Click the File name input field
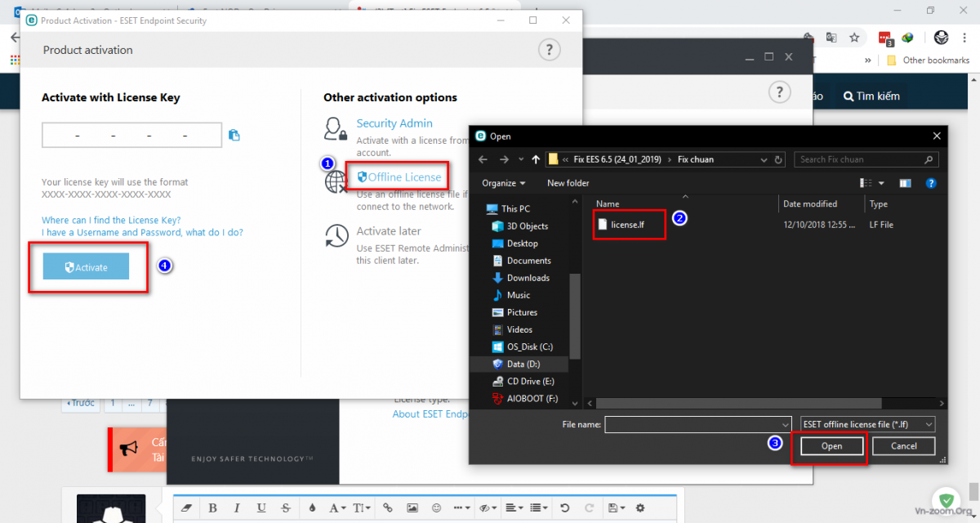 pos(697,424)
